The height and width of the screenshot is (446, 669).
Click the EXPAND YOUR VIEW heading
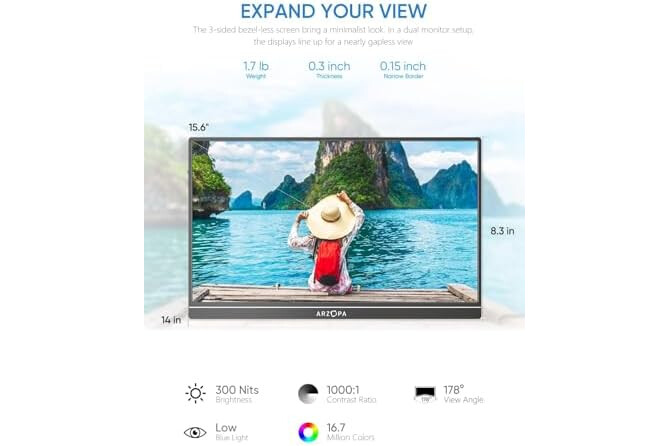click(x=334, y=11)
